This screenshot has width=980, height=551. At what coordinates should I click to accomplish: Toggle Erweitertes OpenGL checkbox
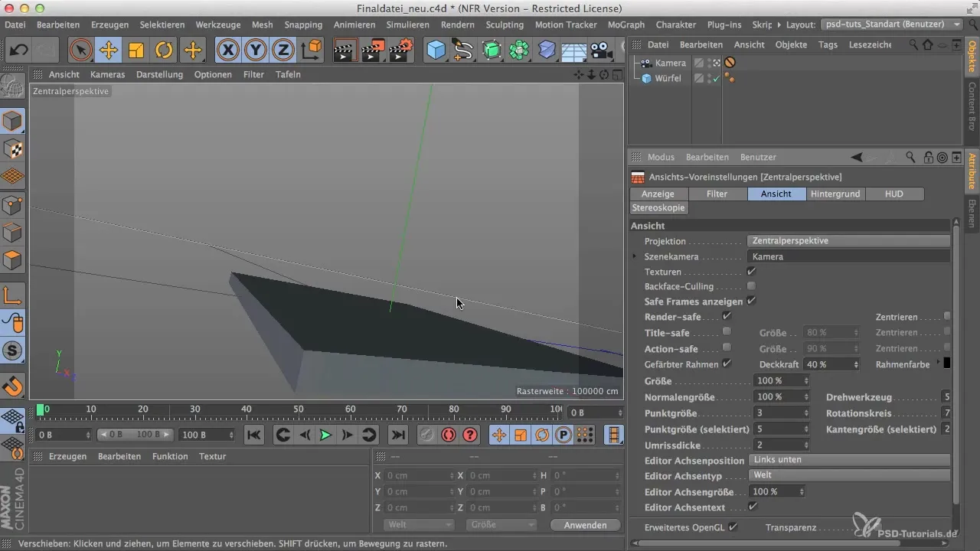point(733,527)
